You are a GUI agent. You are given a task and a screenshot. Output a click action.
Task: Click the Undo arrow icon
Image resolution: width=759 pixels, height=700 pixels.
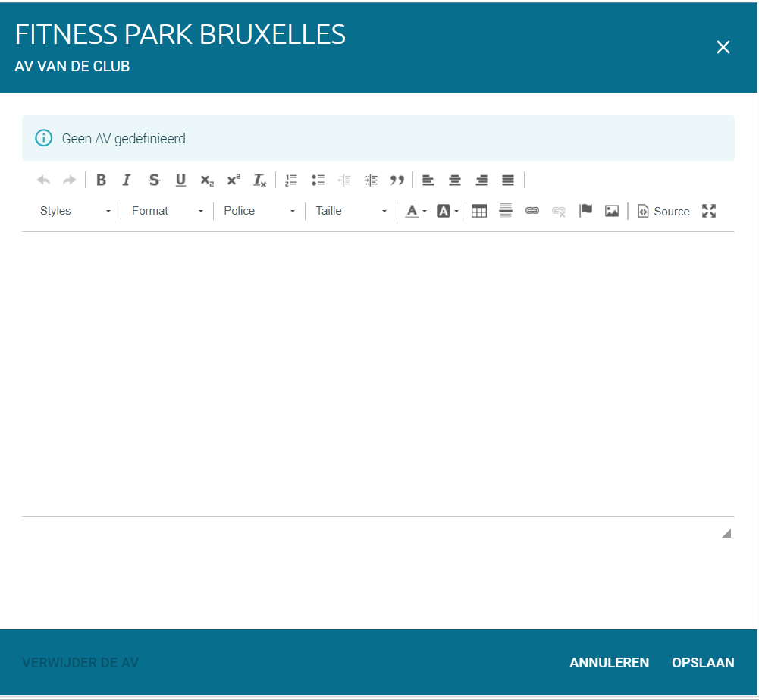tap(43, 180)
